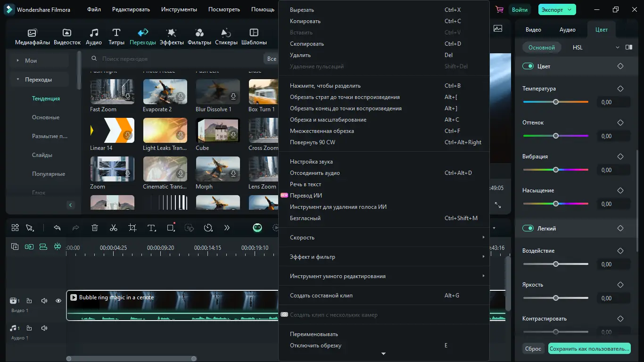Open the chevron dropdown to the right of HSL
The width and height of the screenshot is (644, 362).
(618, 47)
